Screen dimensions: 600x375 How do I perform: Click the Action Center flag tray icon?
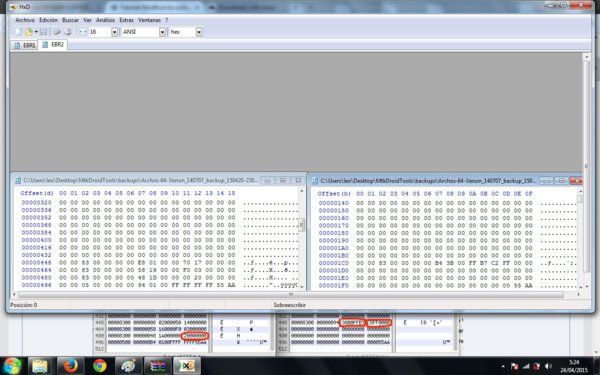pos(514,367)
